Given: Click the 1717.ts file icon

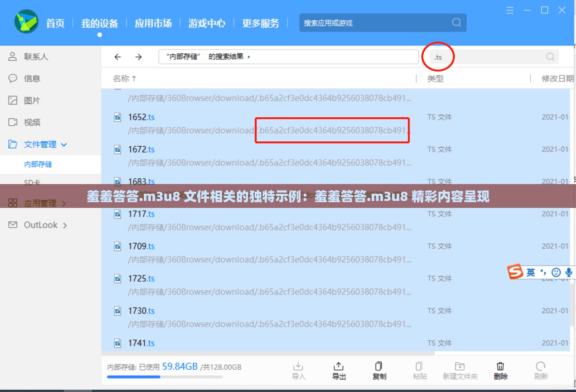Looking at the screenshot, I should [x=118, y=214].
